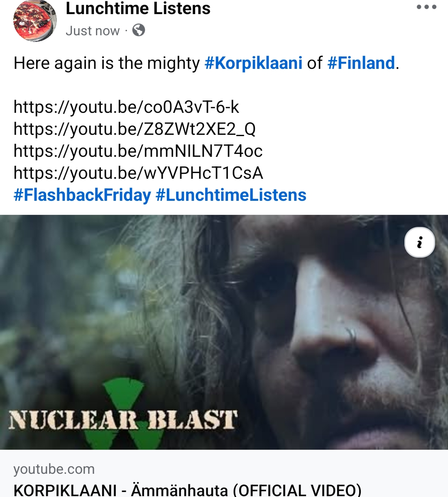The image size is (448, 497).
Task: Click the Nuclear Blast logo text
Action: pyautogui.click(x=123, y=420)
